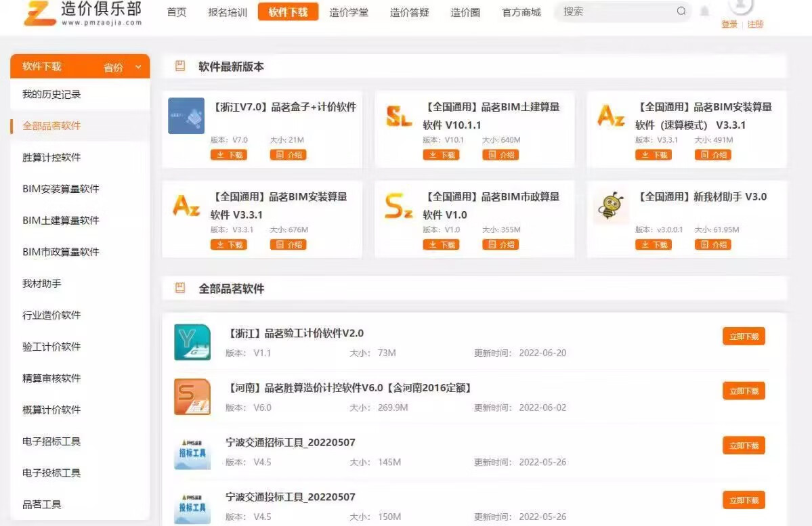Click the 品茗胜算造价计控软件 orange icon
Viewport: 812px width, 526px height.
coord(192,397)
